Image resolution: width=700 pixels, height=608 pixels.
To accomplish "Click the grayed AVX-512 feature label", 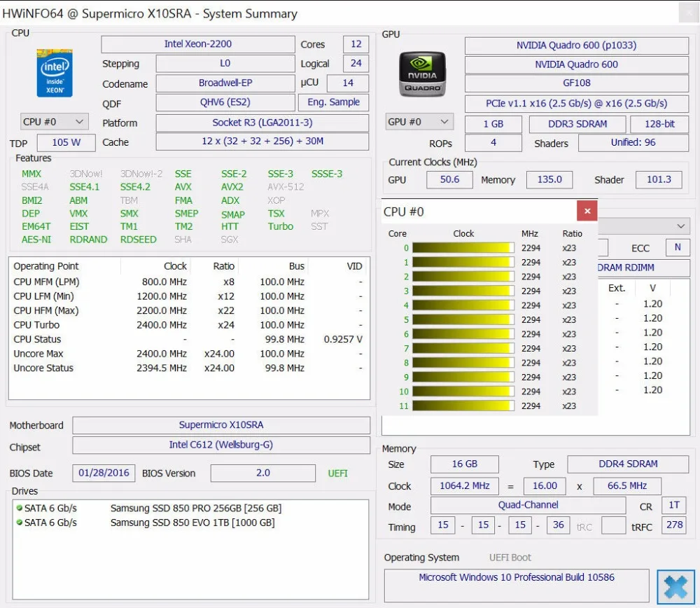I will 286,187.
